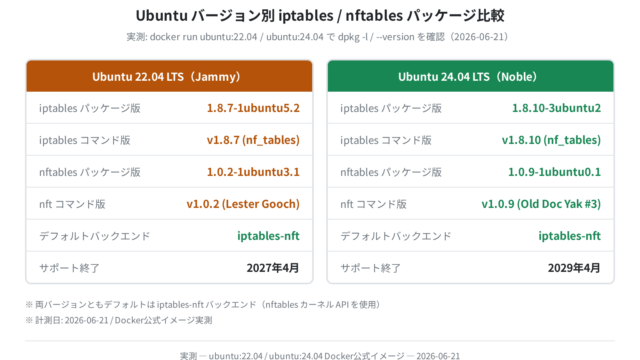Select the 1.0.9-1ubuntu0.1 nftables version

554,172
